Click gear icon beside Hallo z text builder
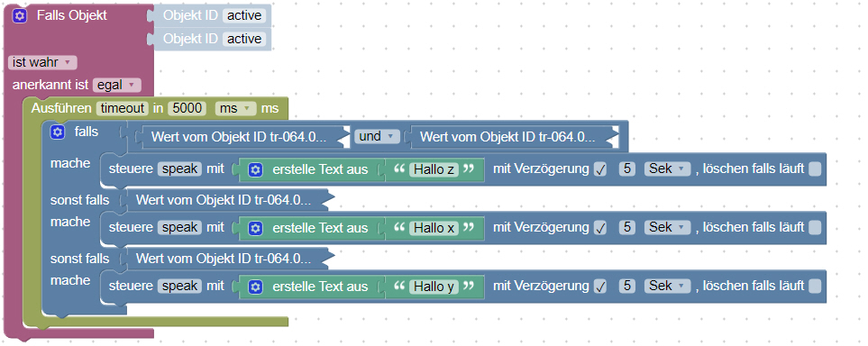868x346 pixels. pyautogui.click(x=255, y=169)
